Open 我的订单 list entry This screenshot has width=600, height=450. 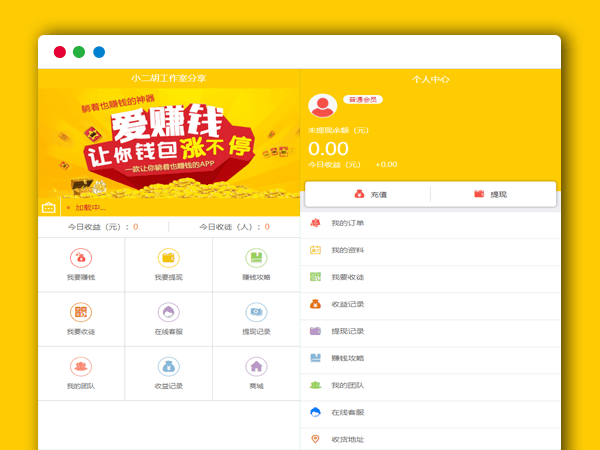click(348, 223)
